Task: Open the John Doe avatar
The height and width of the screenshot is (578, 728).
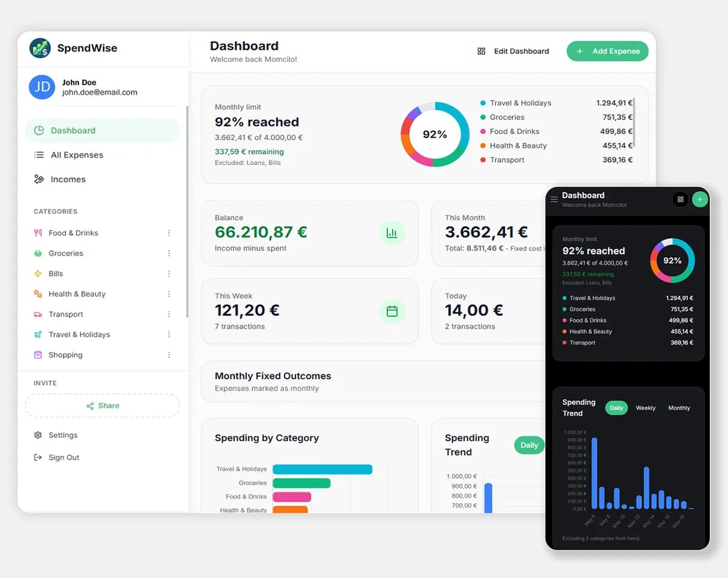Action: [x=42, y=87]
